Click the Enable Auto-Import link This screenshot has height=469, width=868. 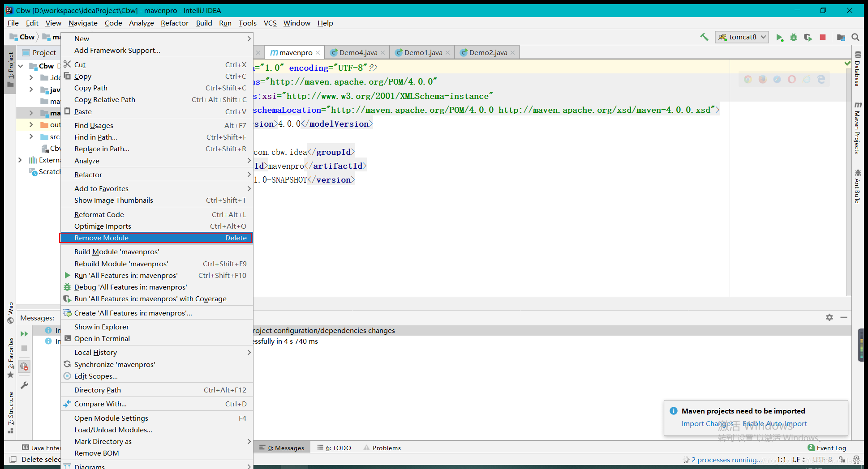pyautogui.click(x=775, y=424)
